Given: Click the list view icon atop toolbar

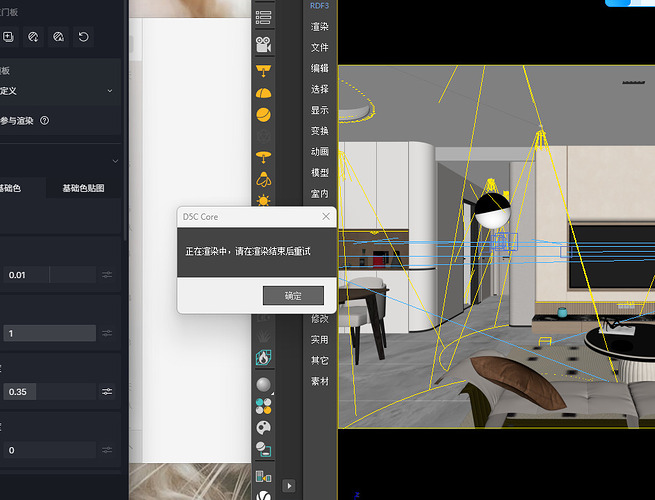Looking at the screenshot, I should pyautogui.click(x=264, y=18).
